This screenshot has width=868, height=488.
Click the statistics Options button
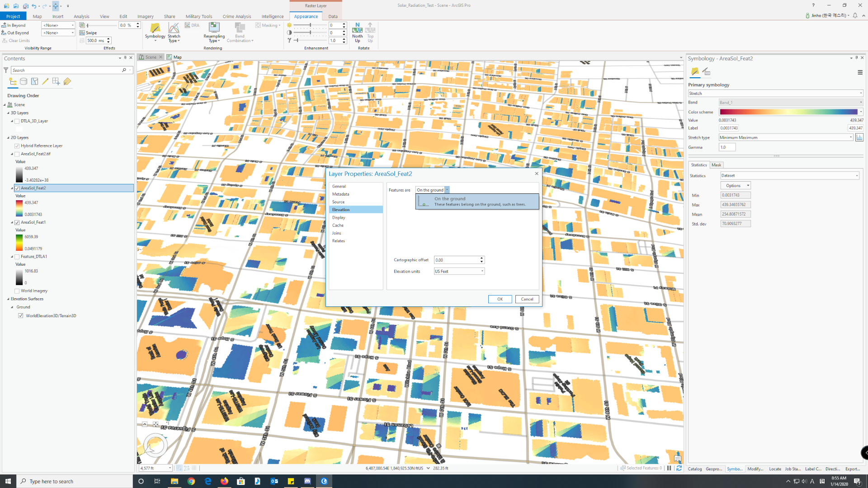point(736,186)
